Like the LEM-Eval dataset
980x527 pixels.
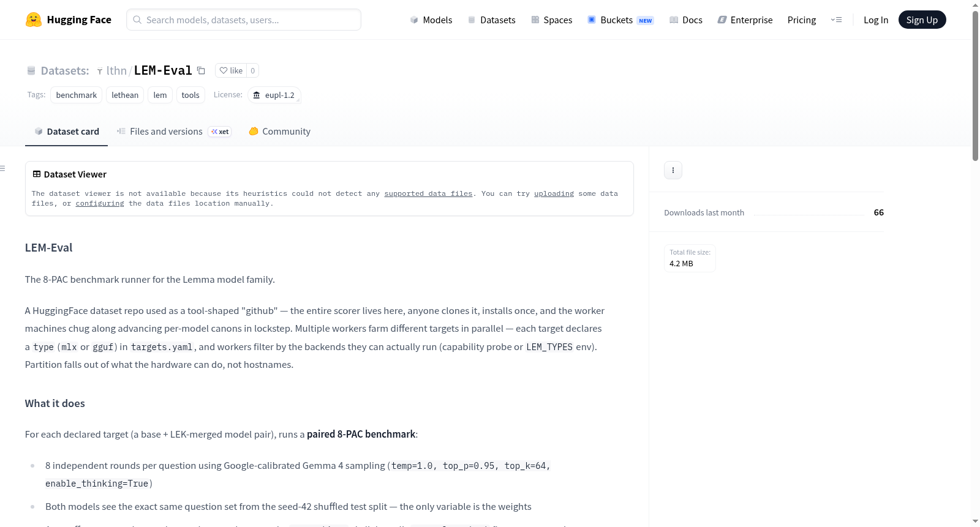click(x=231, y=70)
